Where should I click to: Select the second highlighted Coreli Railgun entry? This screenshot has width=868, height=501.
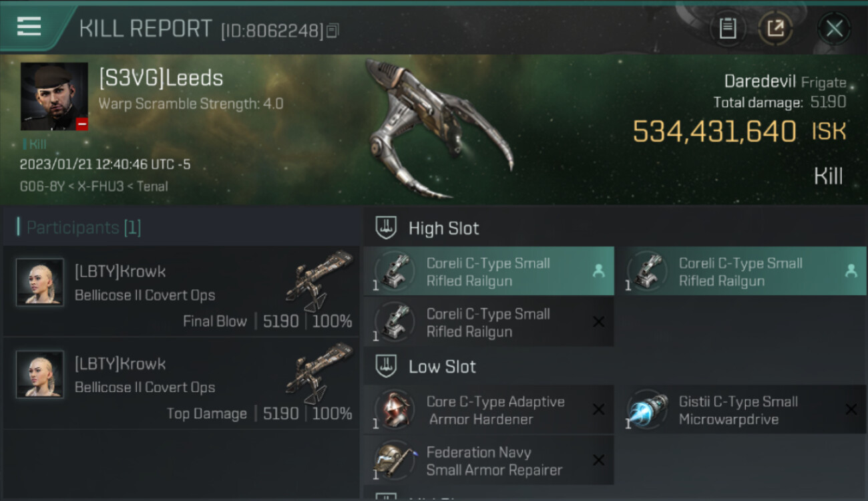[741, 271]
